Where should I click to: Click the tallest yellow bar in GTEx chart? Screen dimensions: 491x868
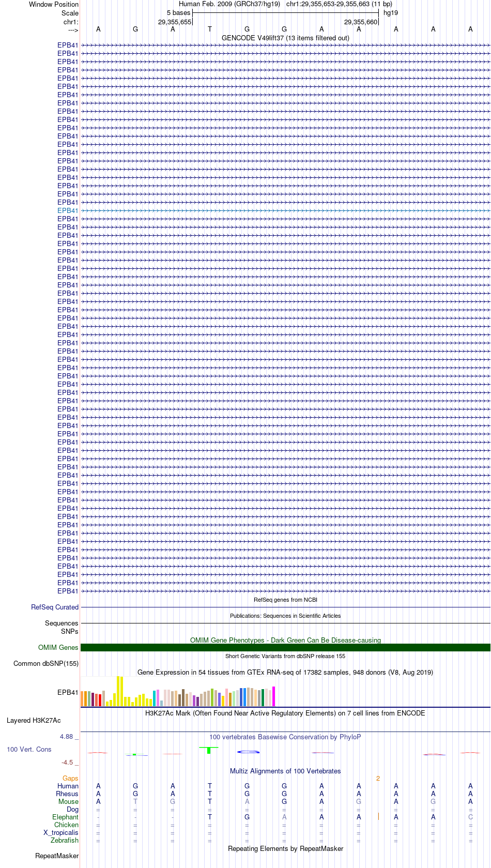click(x=118, y=691)
